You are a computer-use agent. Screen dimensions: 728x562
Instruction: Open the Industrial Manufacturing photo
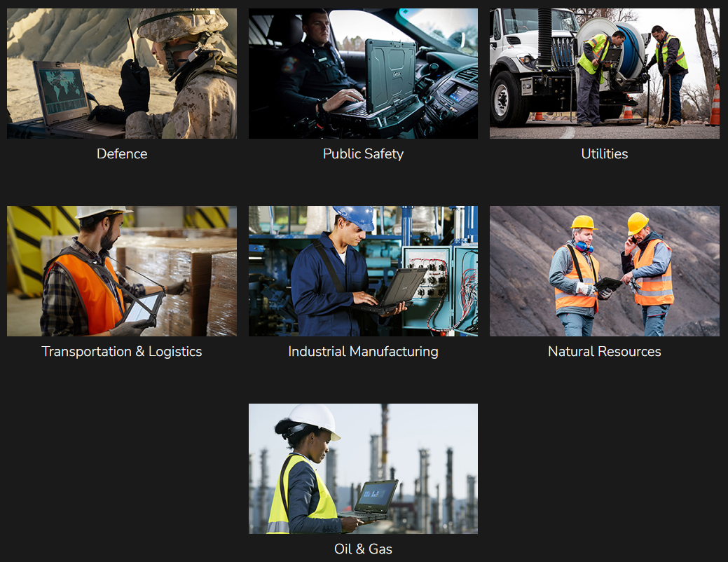tap(363, 271)
